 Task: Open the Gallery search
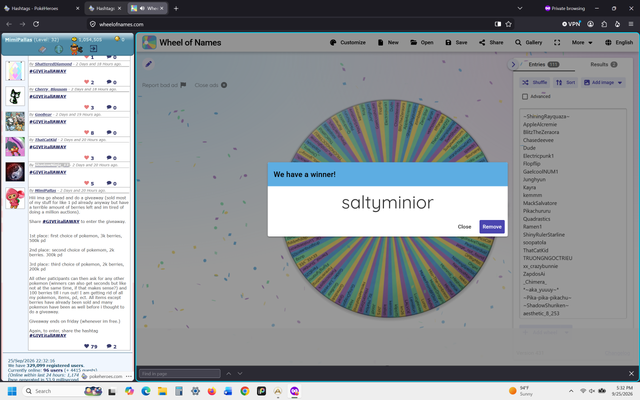[x=528, y=42]
